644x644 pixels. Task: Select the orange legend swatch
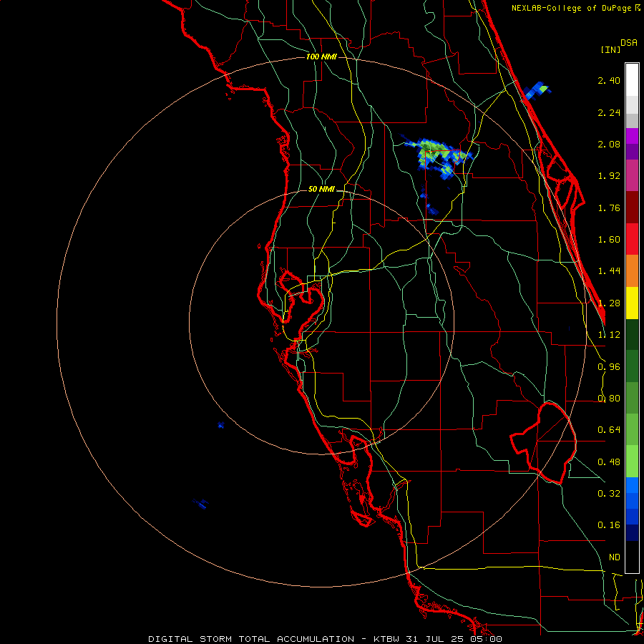pos(632,271)
